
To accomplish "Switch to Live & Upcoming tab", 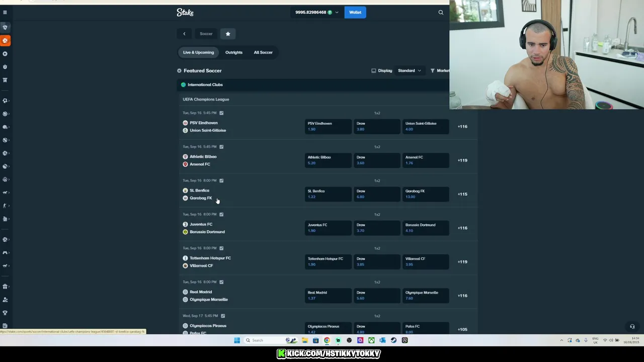I will pos(198,52).
